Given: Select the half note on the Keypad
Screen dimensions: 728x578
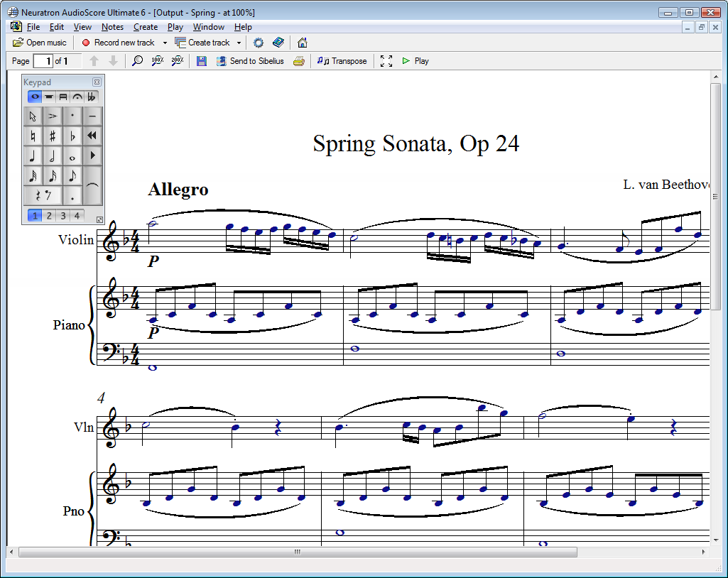Looking at the screenshot, I should click(x=53, y=156).
